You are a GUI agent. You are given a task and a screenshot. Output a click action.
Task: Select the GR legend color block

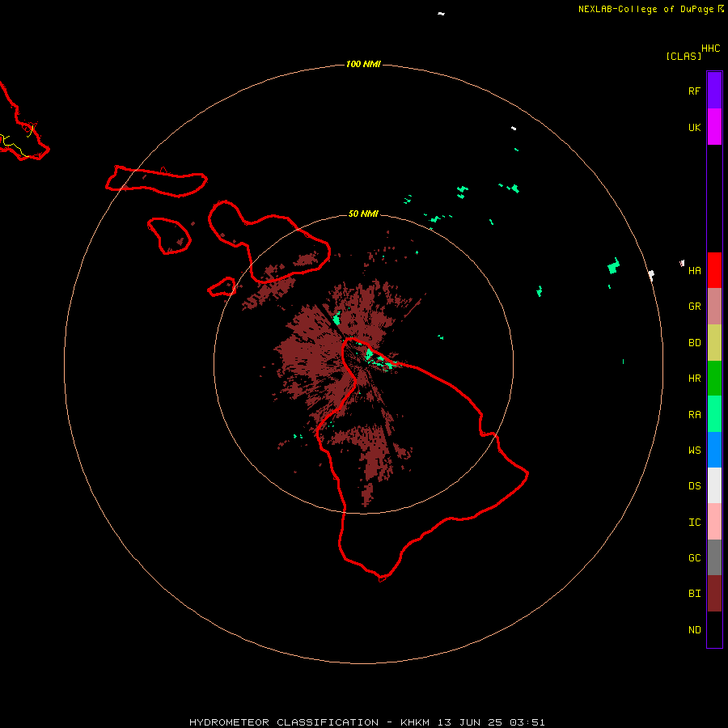click(714, 307)
